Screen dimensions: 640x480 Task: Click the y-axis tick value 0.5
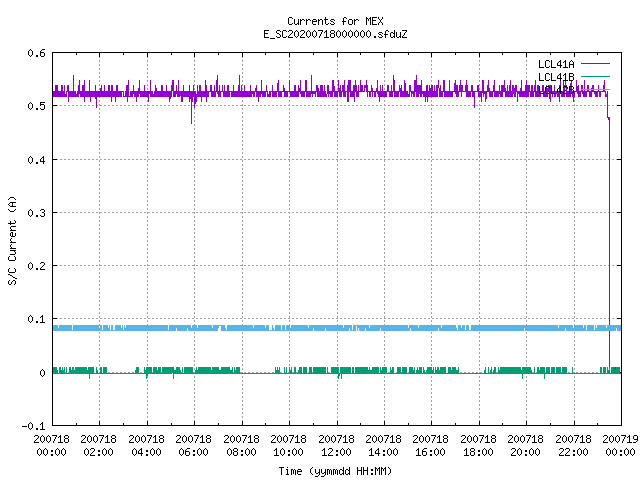tap(36, 106)
